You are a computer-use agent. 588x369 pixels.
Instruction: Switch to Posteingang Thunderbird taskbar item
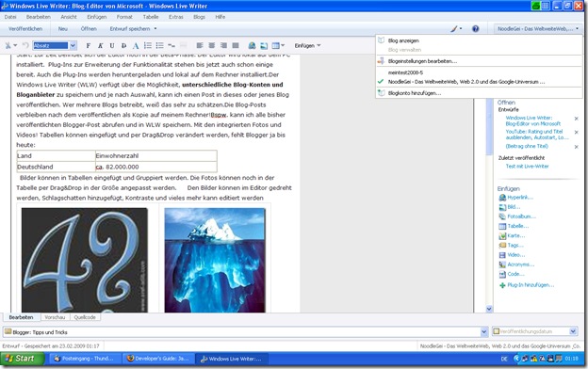click(x=85, y=359)
